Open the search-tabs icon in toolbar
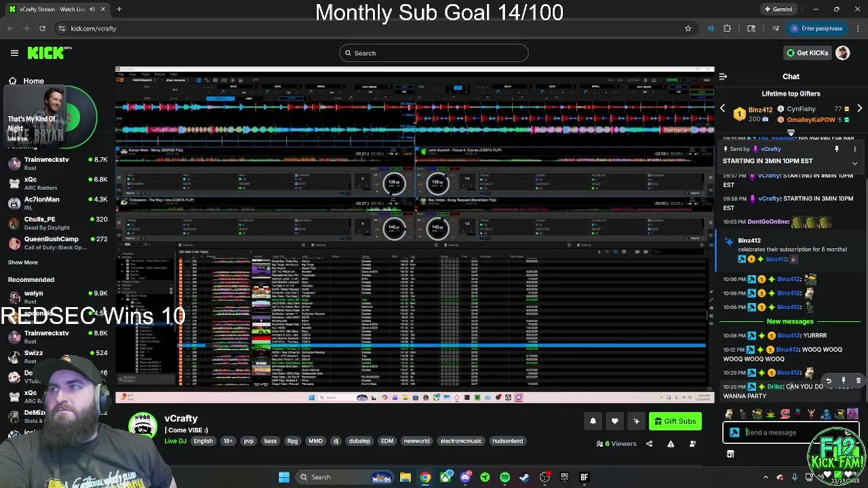868x488 pixels. point(751,28)
